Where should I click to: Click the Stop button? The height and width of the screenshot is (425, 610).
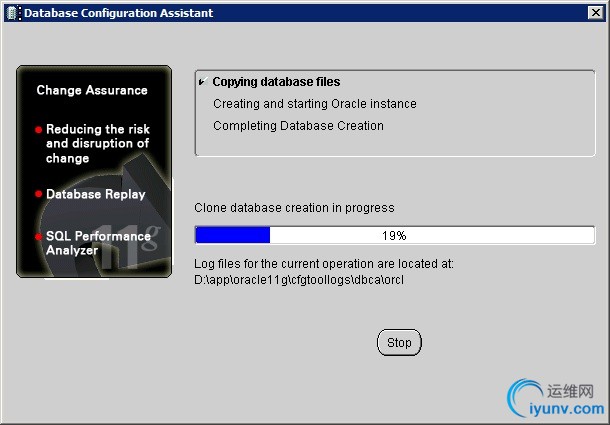pyautogui.click(x=399, y=342)
